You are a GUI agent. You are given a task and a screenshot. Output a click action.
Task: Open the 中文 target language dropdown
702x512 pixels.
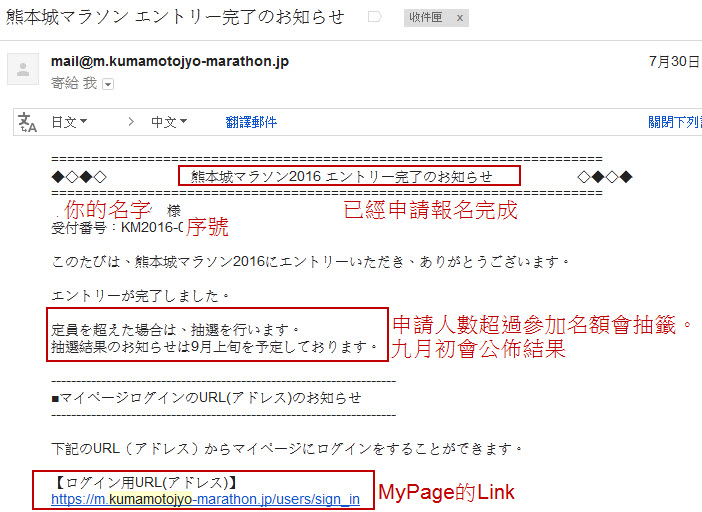coord(169,122)
